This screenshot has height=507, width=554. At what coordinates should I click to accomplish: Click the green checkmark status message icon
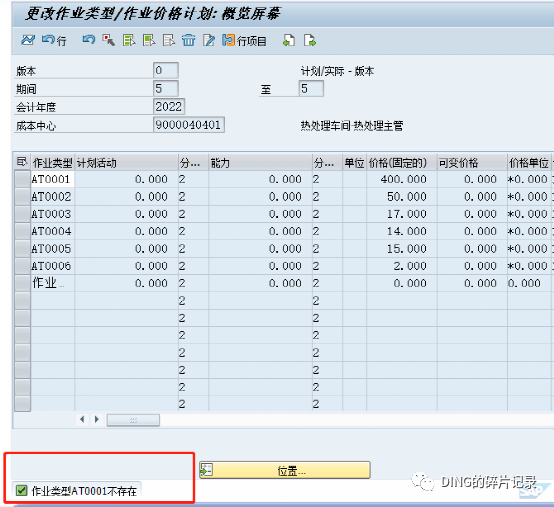22,490
